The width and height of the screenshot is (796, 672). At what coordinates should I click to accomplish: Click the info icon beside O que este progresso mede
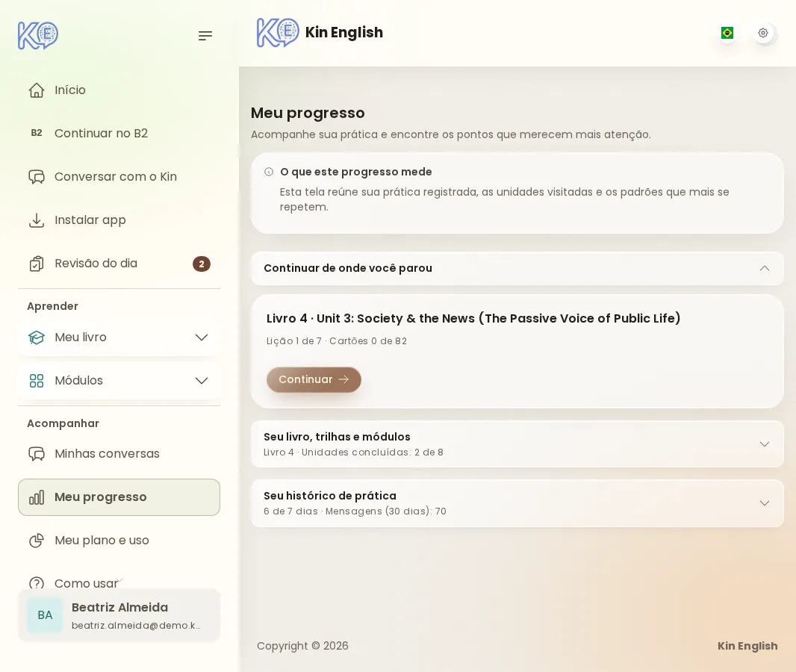pos(269,172)
